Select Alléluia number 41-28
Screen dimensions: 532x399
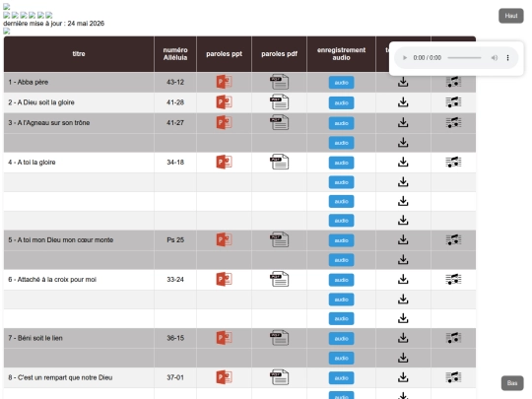coord(175,102)
